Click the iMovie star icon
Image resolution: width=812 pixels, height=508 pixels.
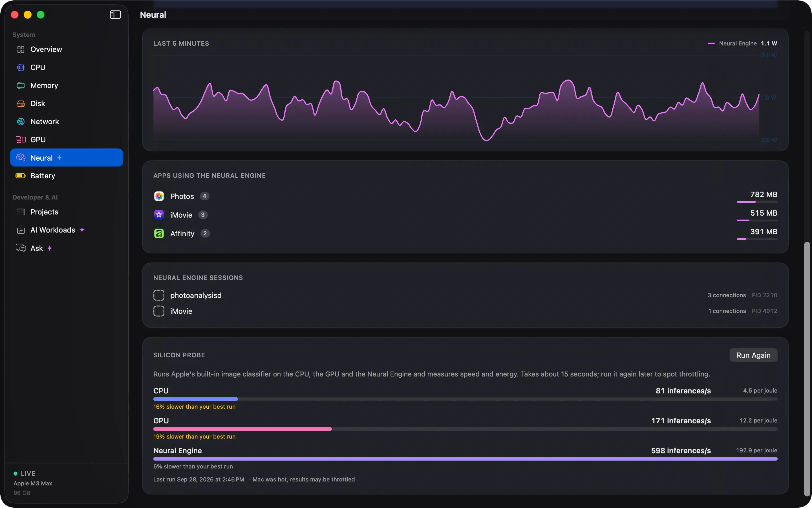pos(159,215)
